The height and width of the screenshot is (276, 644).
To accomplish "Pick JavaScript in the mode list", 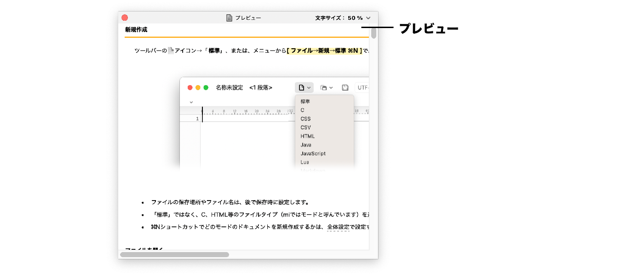I will (x=313, y=154).
